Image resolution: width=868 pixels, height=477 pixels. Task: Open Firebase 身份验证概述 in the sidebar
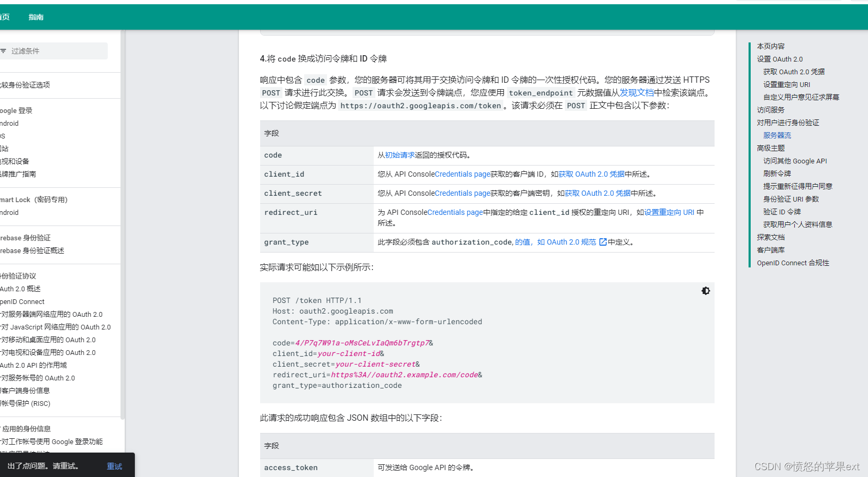coord(32,250)
